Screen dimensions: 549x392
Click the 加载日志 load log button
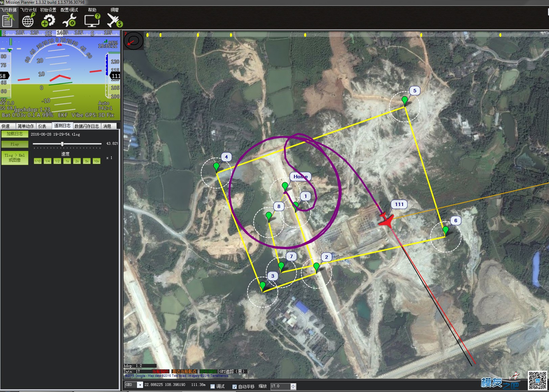[15, 134]
